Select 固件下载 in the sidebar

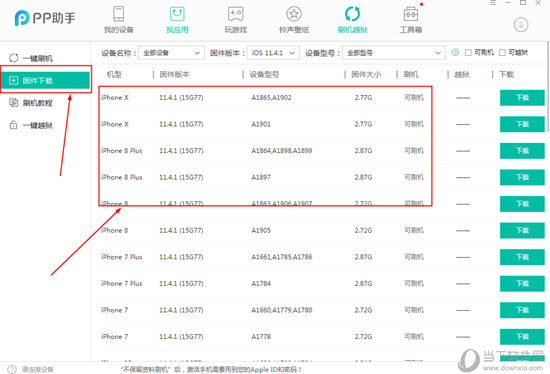pyautogui.click(x=46, y=80)
